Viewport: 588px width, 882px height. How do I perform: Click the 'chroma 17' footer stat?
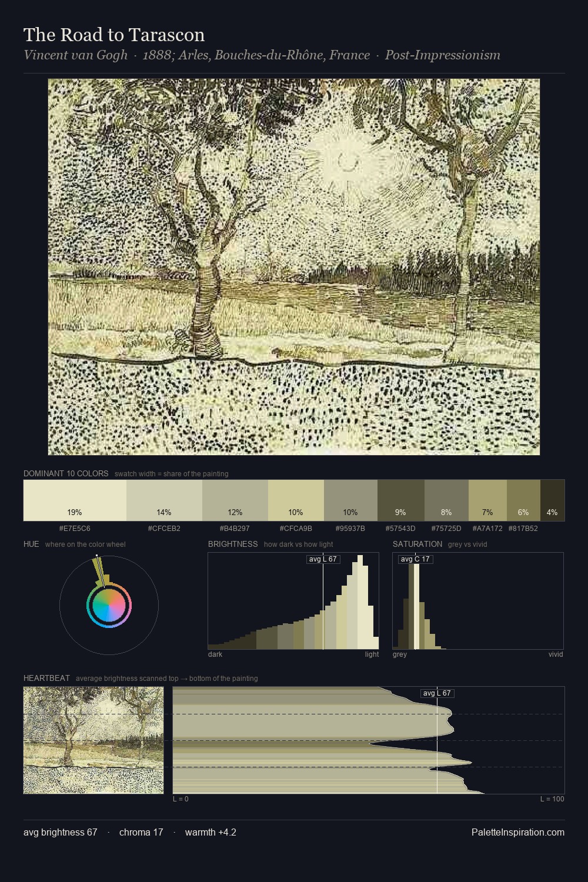click(141, 832)
